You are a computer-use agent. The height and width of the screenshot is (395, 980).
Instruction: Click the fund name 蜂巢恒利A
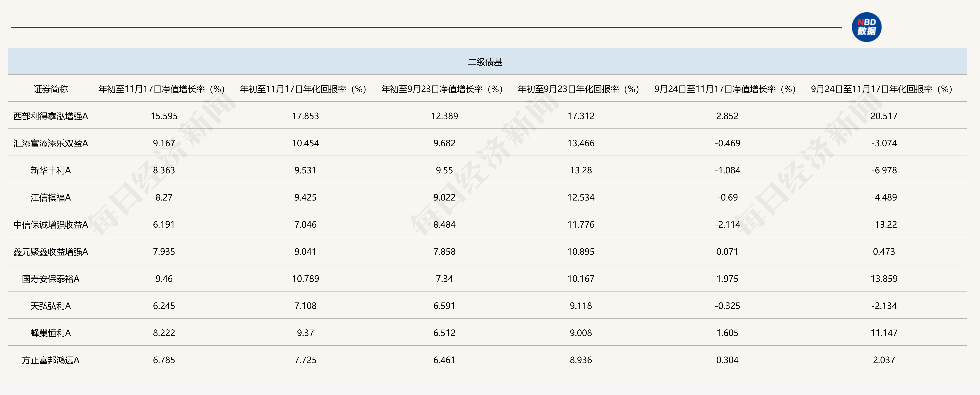(x=51, y=333)
